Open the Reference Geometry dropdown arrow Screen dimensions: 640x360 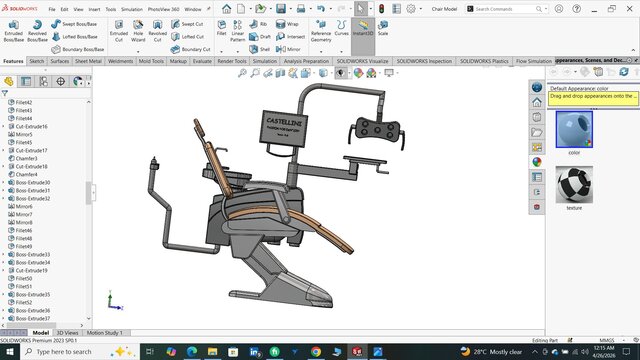[321, 52]
